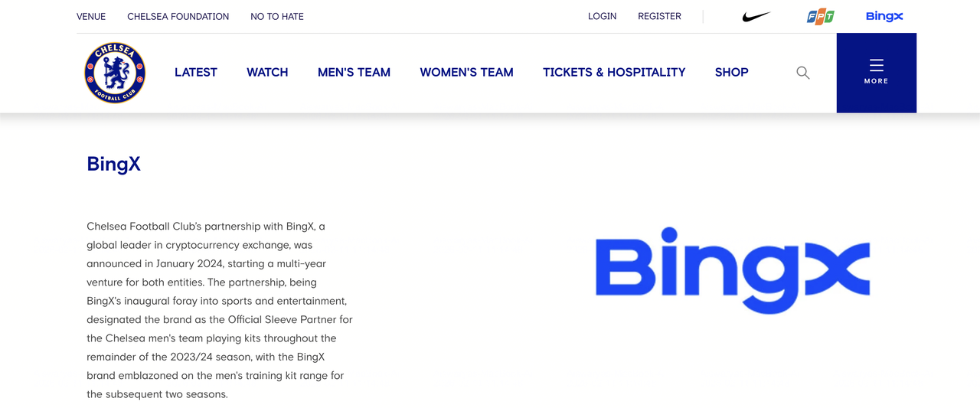Screen dimensions: 980x408
Task: Select the REGISTER link
Action: click(x=659, y=16)
